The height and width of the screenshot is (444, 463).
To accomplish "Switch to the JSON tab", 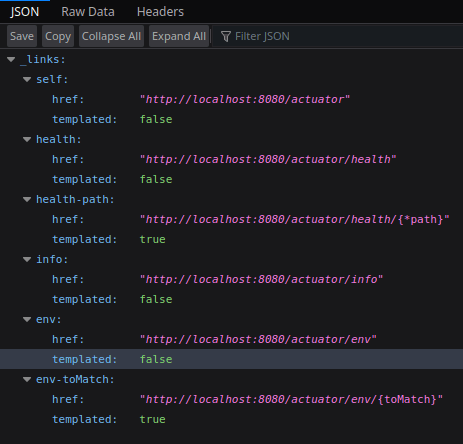I will coord(25,12).
